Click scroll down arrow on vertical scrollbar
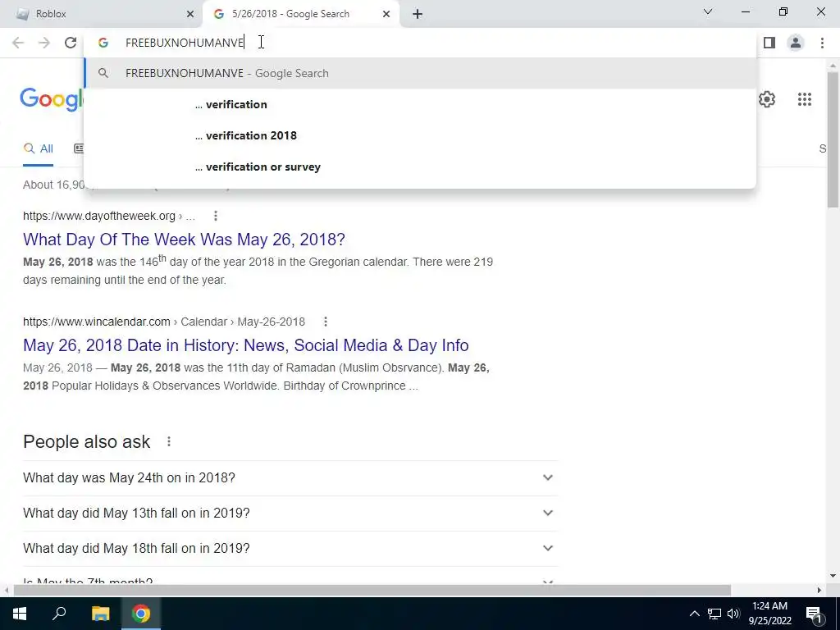Screen dimensions: 840x630 tap(833, 576)
